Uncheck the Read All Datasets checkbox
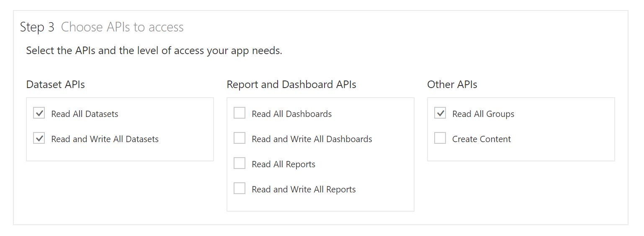This screenshot has height=236, width=644. click(x=39, y=113)
